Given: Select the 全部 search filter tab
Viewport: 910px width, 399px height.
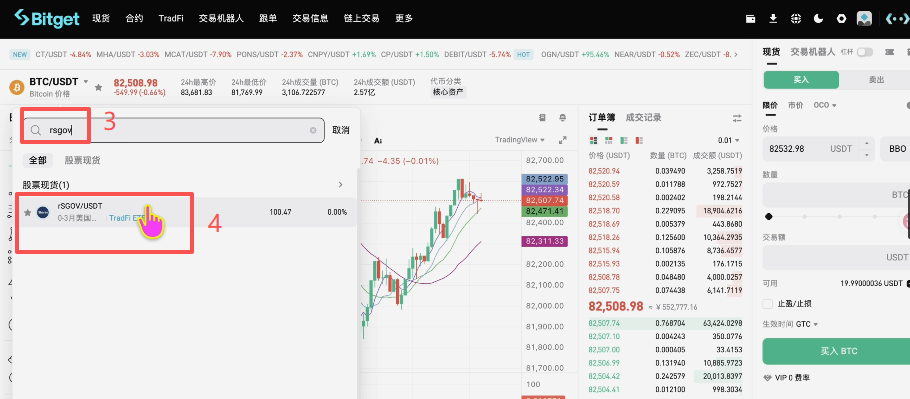Looking at the screenshot, I should click(37, 161).
